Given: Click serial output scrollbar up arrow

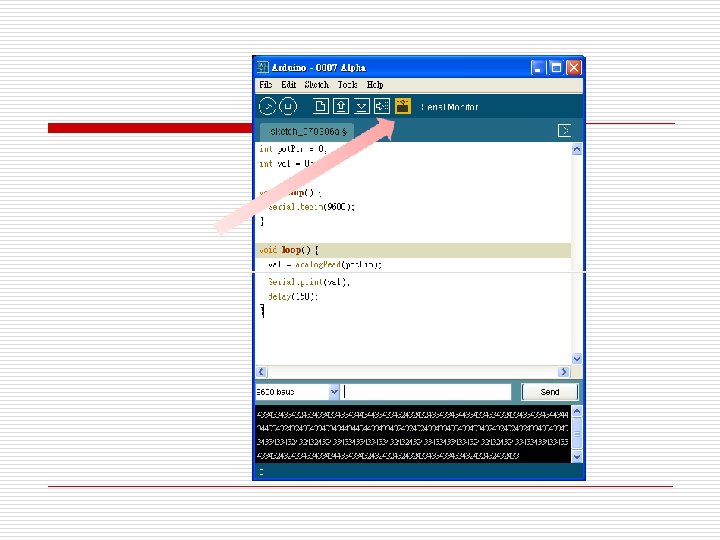Looking at the screenshot, I should pos(577,411).
